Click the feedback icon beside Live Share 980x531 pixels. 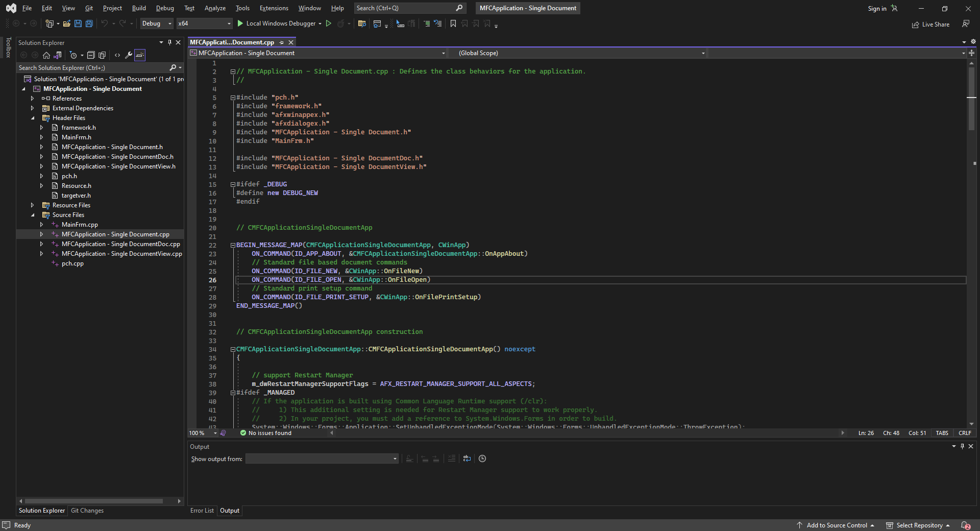966,24
